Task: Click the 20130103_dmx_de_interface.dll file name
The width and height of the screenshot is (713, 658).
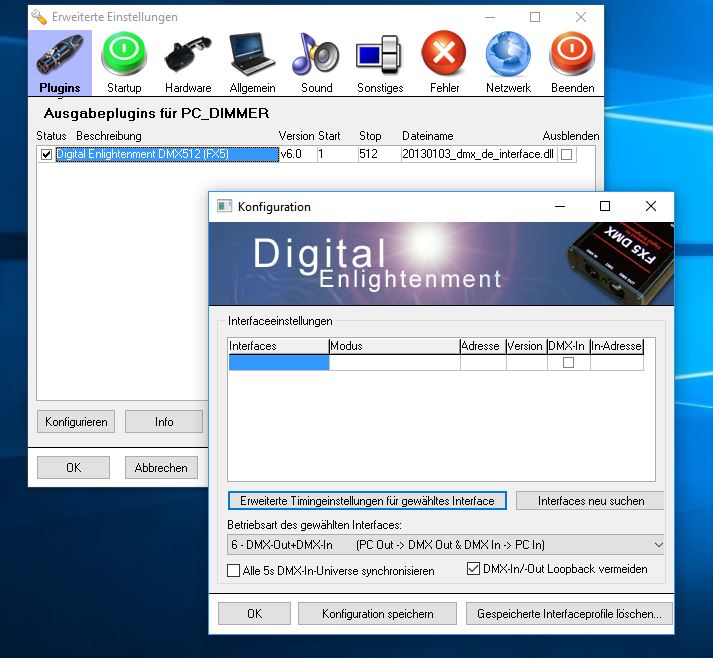Action: [478, 154]
